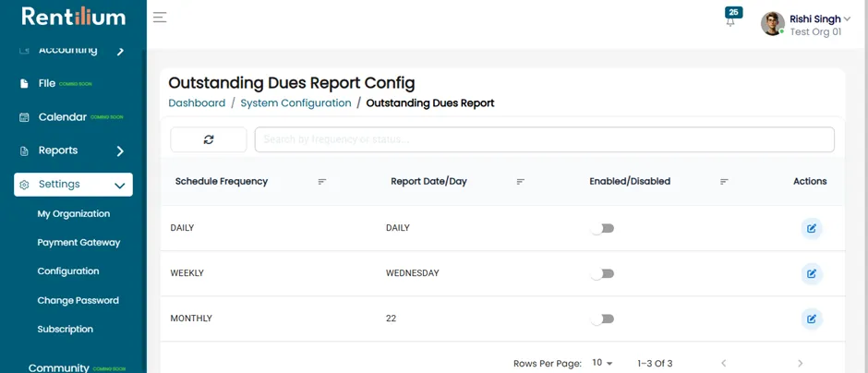Edit the DAILY schedule row
The height and width of the screenshot is (373, 868).
[x=812, y=229]
